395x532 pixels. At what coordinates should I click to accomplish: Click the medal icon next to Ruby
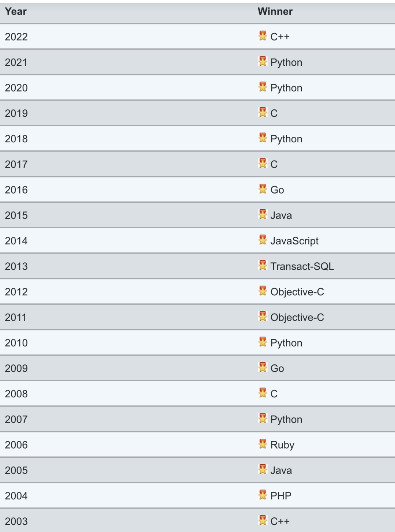click(x=263, y=444)
